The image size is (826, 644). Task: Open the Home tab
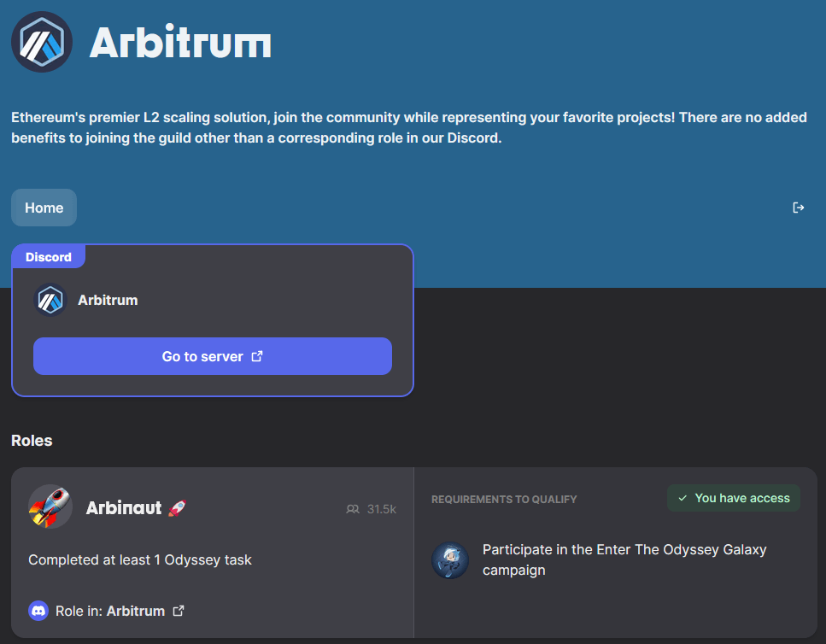44,208
